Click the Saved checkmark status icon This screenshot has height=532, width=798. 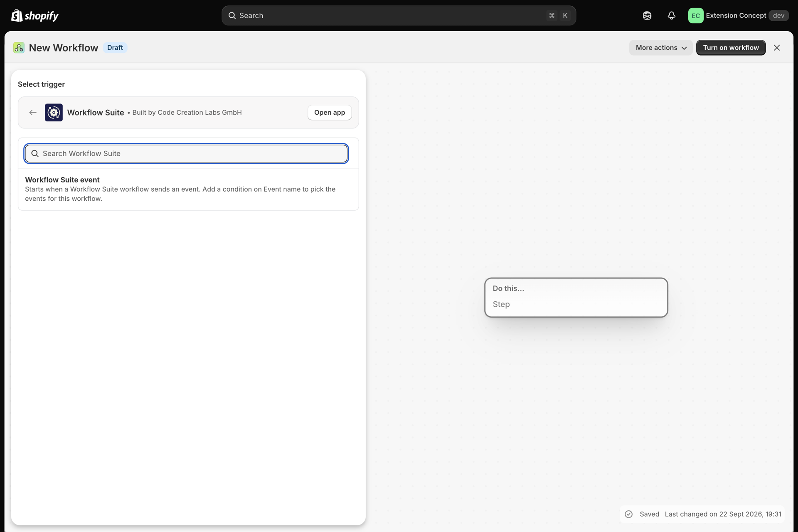pyautogui.click(x=629, y=514)
